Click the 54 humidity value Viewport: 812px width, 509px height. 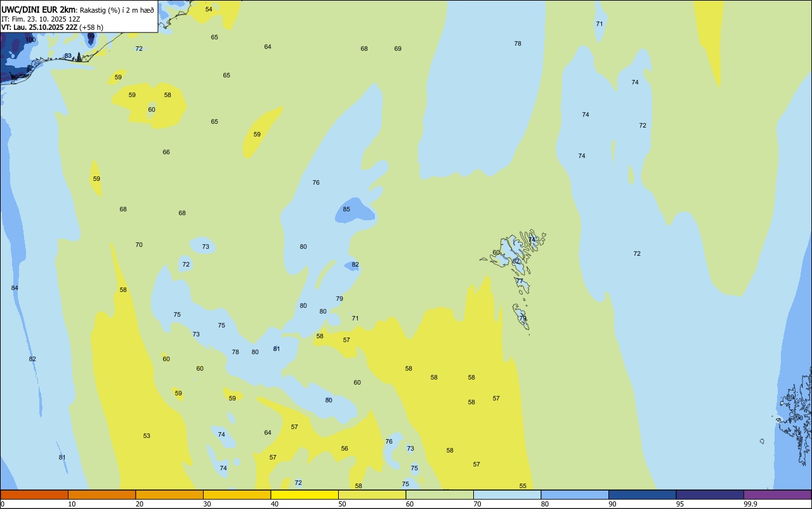[x=209, y=10]
